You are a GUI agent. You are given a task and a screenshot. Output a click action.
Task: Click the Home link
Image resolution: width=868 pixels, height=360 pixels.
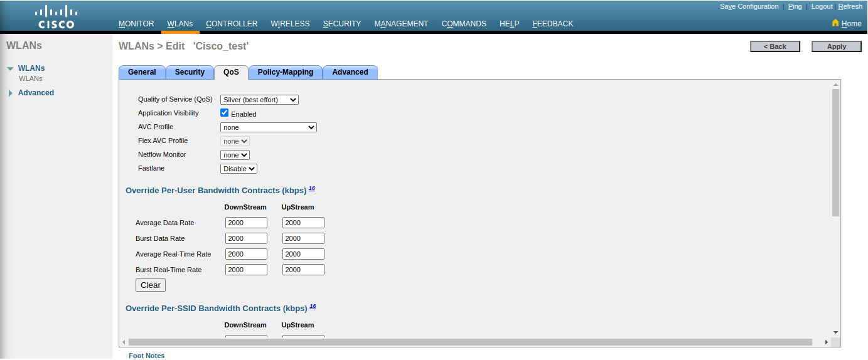click(x=852, y=24)
